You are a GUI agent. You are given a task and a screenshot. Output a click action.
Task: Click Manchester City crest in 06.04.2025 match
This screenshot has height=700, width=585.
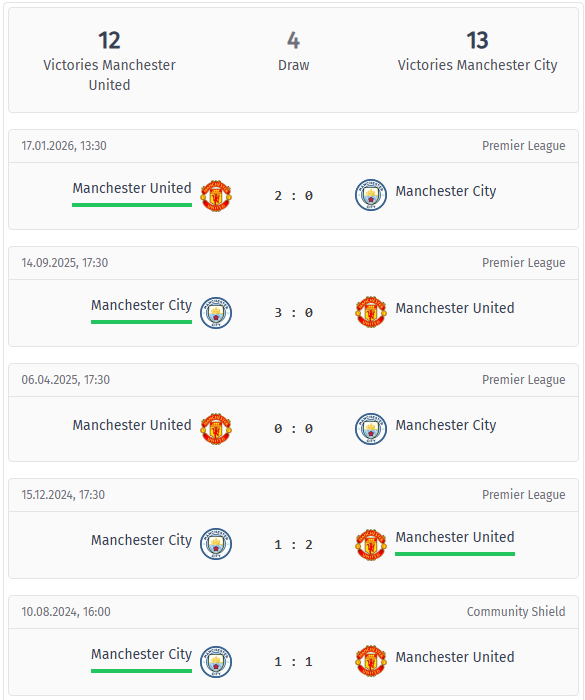pyautogui.click(x=371, y=429)
